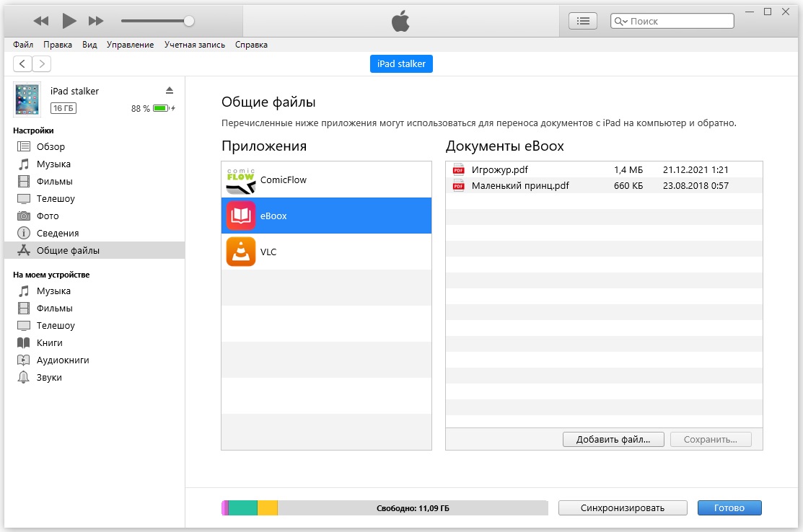Click the green storage bar segment
This screenshot has width=803, height=532.
[242, 508]
